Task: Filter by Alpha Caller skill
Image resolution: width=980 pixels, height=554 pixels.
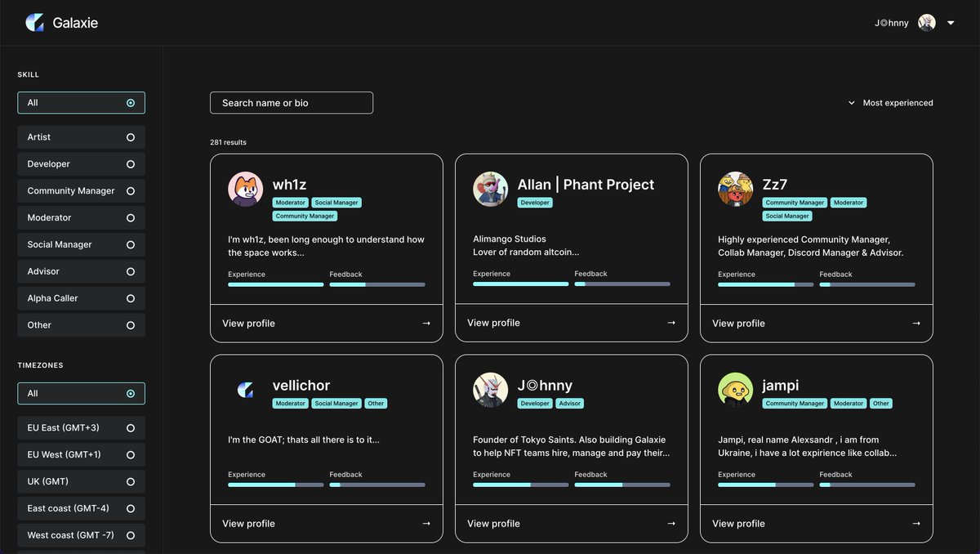Action: point(81,298)
